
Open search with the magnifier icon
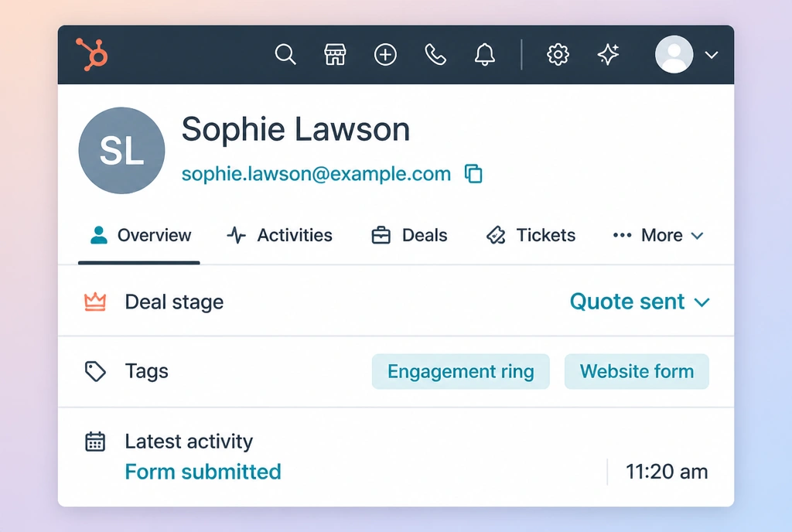[x=285, y=54]
